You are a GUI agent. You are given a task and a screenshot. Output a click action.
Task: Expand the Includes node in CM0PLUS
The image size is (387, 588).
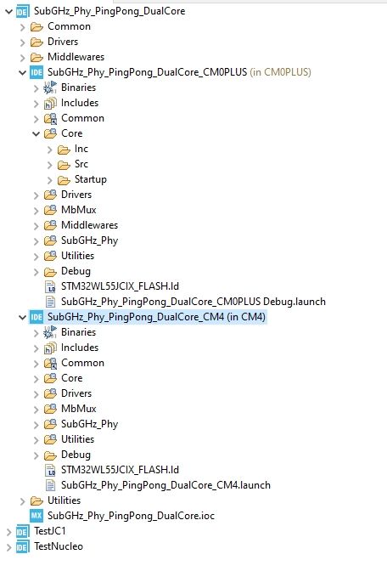36,104
